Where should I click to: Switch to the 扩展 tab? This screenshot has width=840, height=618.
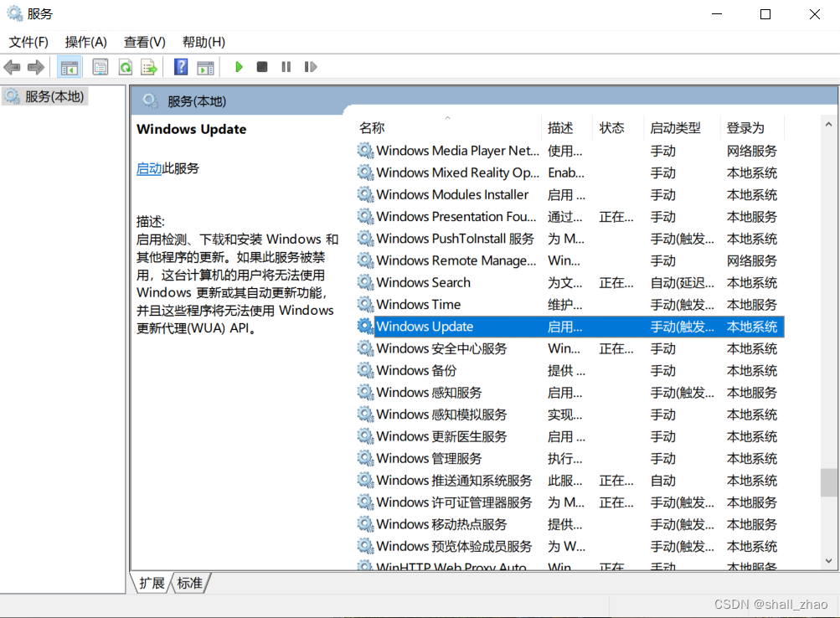pyautogui.click(x=152, y=583)
